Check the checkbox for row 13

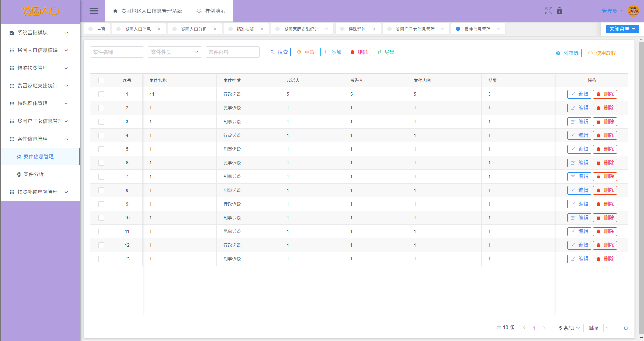click(x=101, y=259)
